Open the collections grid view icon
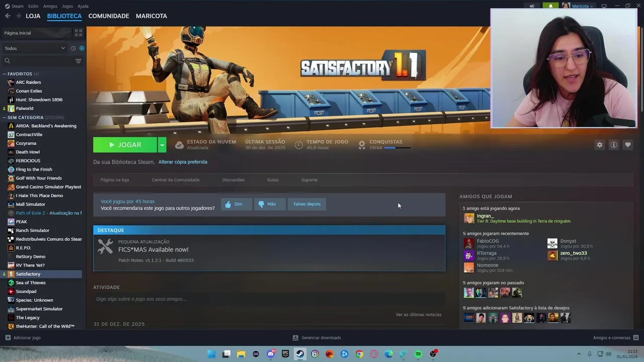 78,33
